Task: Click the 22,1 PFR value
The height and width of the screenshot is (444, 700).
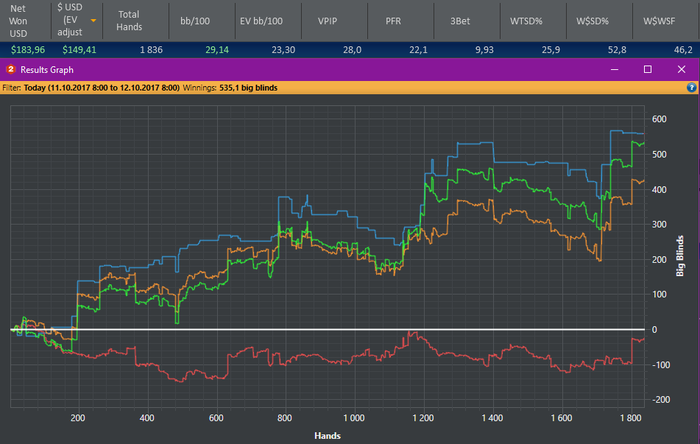Action: pyautogui.click(x=418, y=50)
